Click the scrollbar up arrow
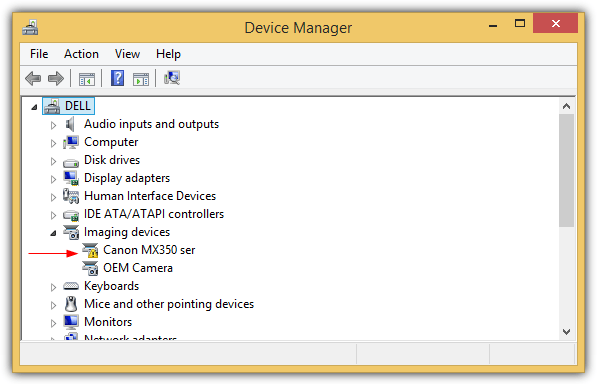The width and height of the screenshot is (597, 384). [x=567, y=106]
